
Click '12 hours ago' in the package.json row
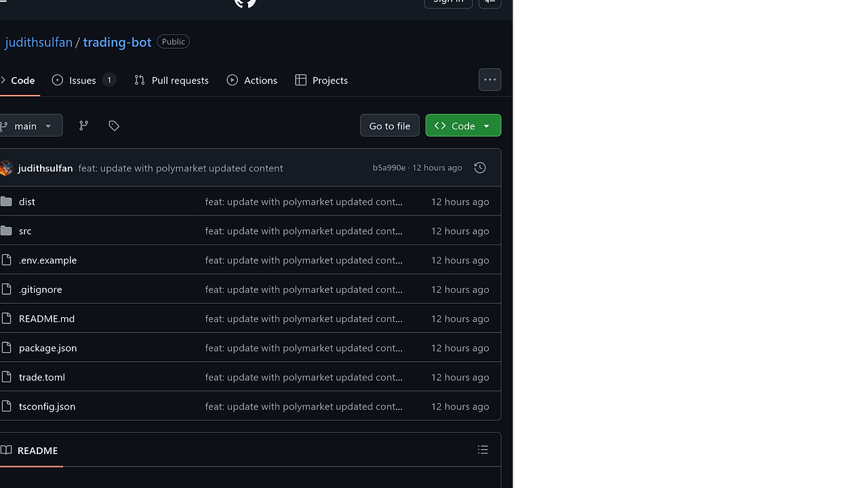click(460, 348)
